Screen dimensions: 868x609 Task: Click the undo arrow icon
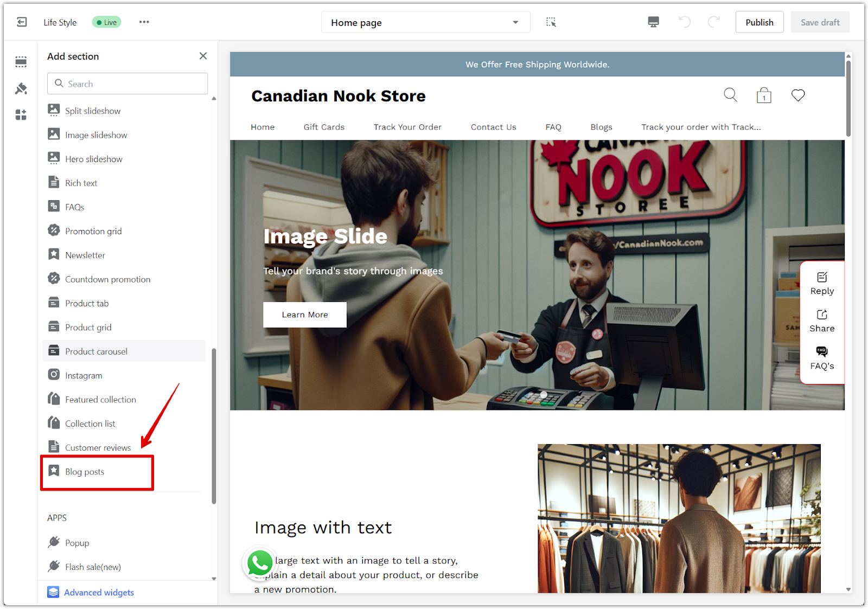685,22
